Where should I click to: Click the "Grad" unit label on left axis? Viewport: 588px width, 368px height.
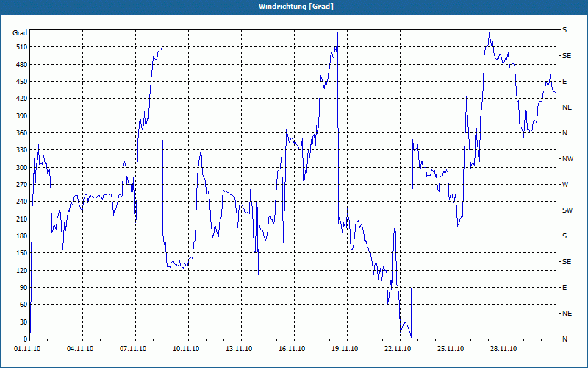click(20, 33)
